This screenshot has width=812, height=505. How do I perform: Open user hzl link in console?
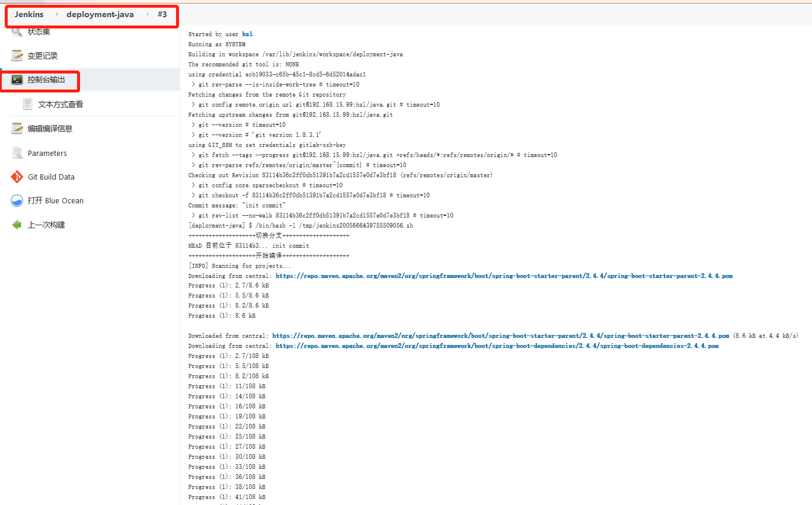[x=247, y=34]
